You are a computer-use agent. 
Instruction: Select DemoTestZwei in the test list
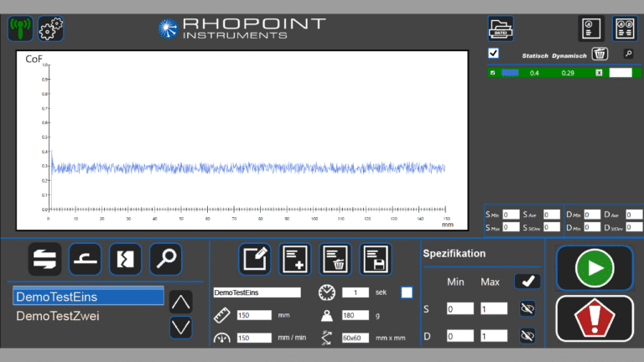pyautogui.click(x=57, y=316)
